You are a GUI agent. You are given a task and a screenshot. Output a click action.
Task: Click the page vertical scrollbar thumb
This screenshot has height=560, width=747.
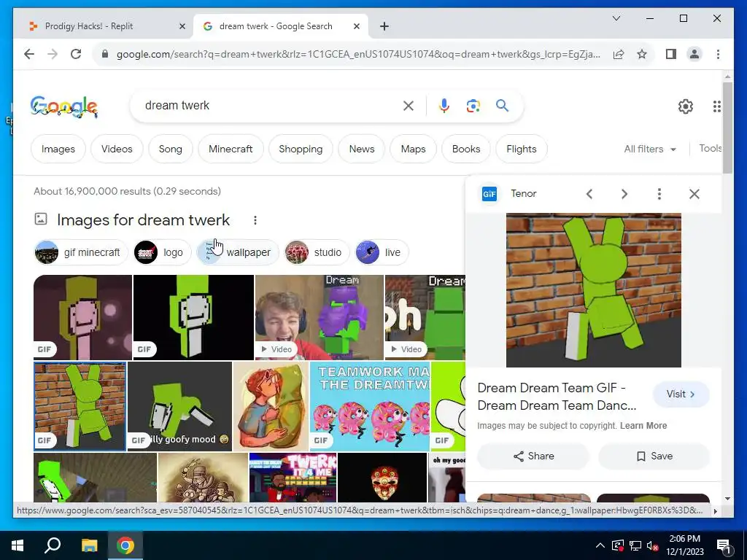727,128
